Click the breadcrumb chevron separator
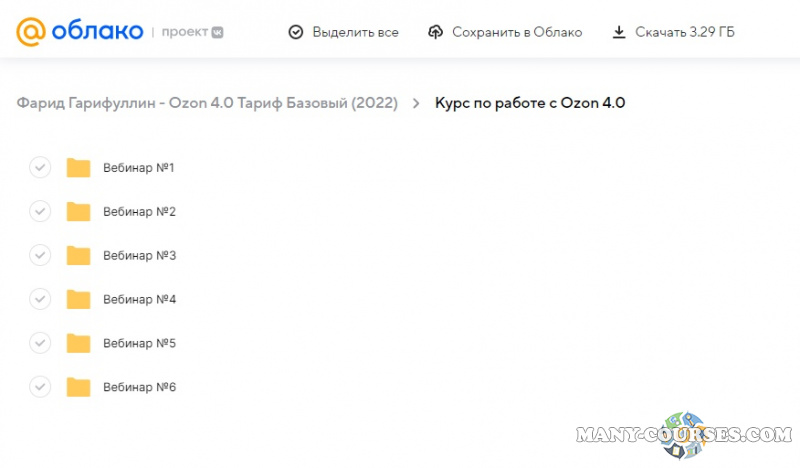This screenshot has width=800, height=468. coord(416,103)
